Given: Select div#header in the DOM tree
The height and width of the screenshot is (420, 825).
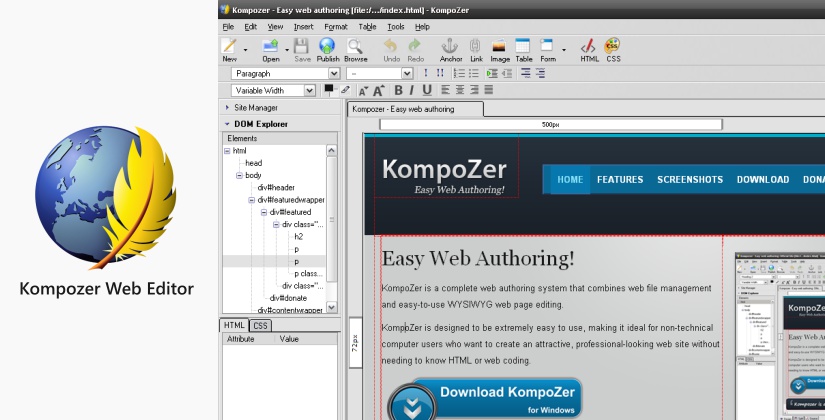Looking at the screenshot, I should click(276, 187).
